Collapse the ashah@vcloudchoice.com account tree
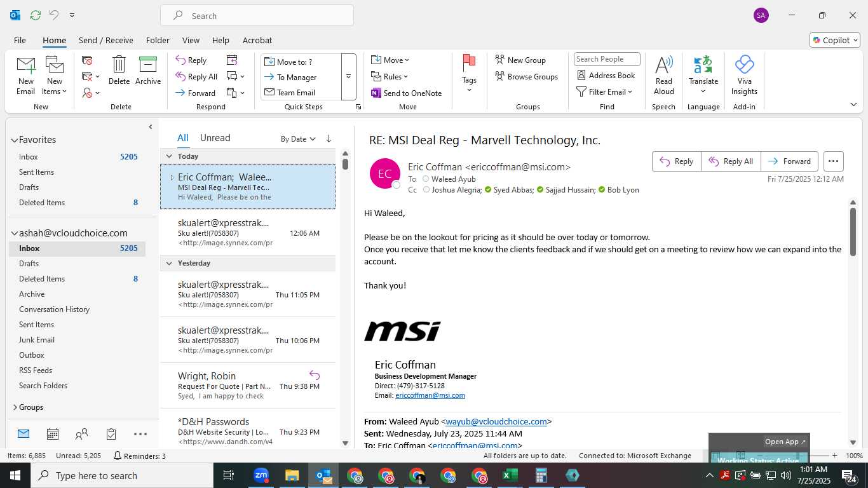 [x=14, y=233]
